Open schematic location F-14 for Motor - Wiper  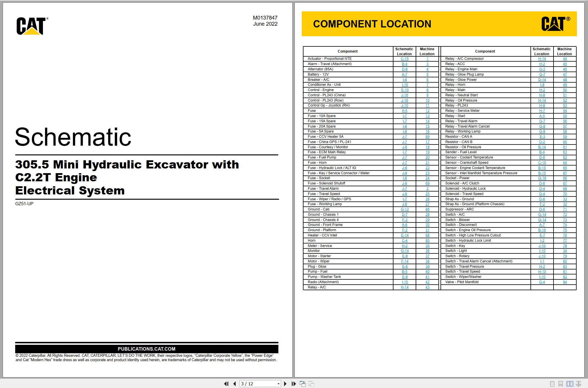[405, 261]
